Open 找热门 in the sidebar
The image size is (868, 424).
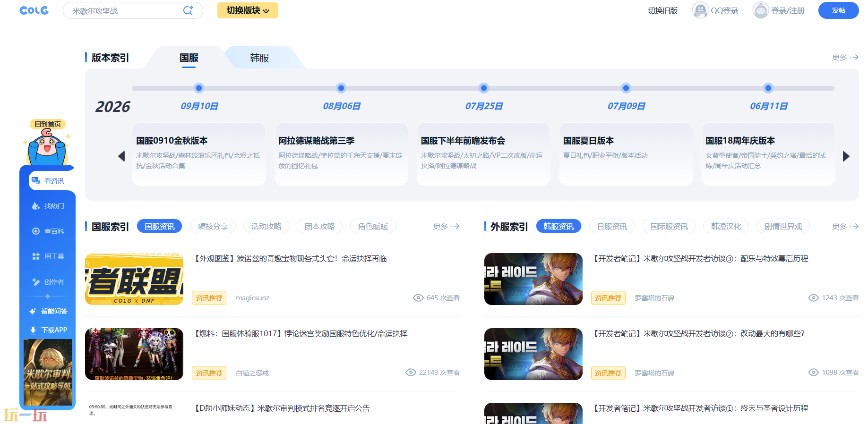point(48,206)
